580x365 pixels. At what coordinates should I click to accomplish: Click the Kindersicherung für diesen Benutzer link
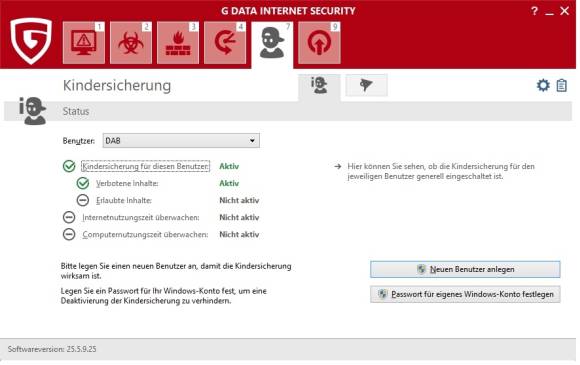click(x=145, y=166)
